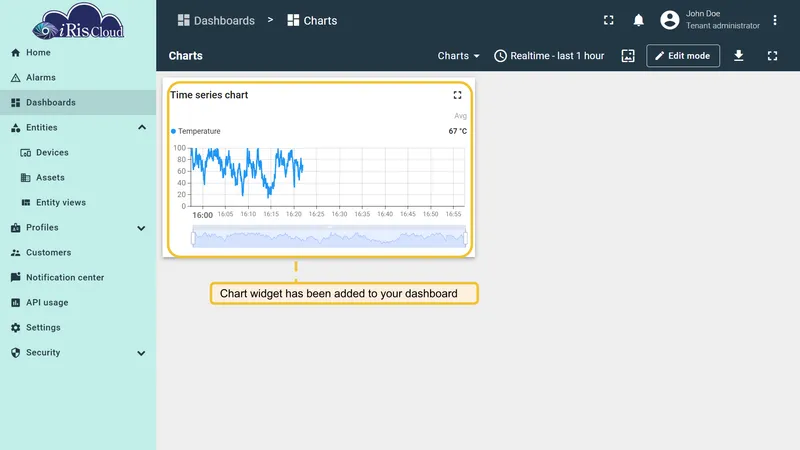Open the Charts state dropdown

click(458, 56)
